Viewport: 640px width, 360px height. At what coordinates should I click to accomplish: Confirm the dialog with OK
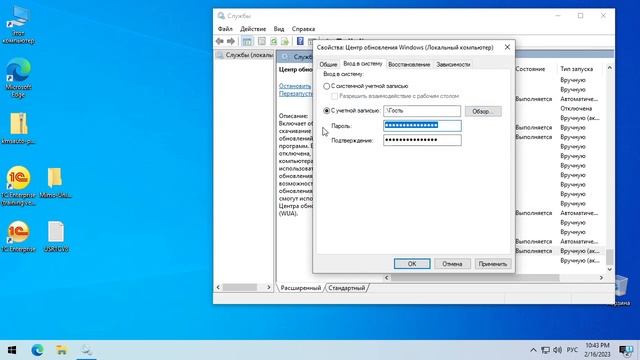(412, 264)
